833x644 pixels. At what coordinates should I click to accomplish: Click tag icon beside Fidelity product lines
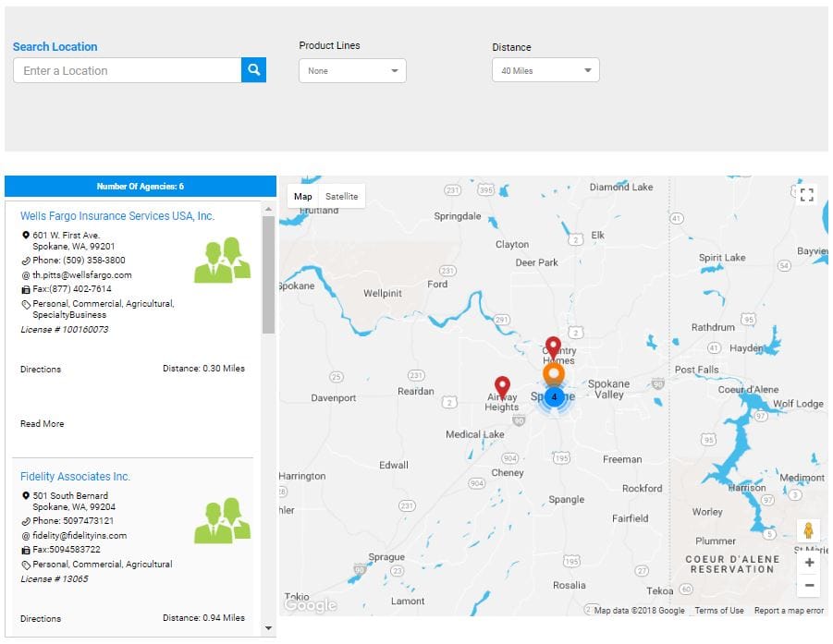click(26, 565)
